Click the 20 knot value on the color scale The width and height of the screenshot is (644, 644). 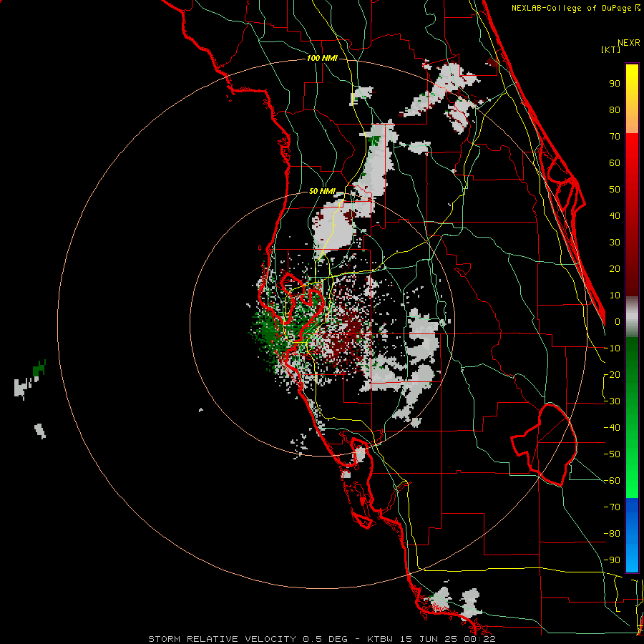pyautogui.click(x=615, y=268)
